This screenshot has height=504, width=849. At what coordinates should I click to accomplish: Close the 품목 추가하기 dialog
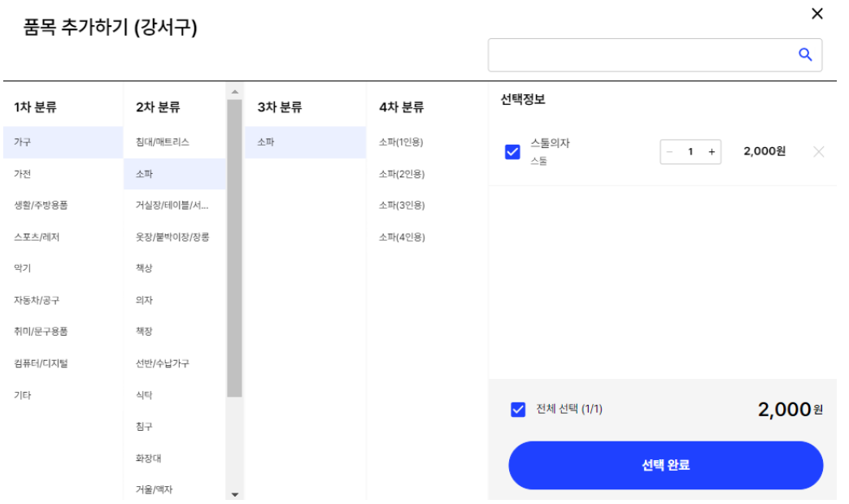tap(817, 14)
